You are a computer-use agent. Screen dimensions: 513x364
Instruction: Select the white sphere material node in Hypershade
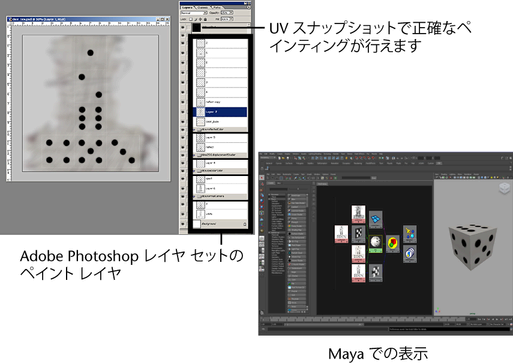(x=375, y=243)
